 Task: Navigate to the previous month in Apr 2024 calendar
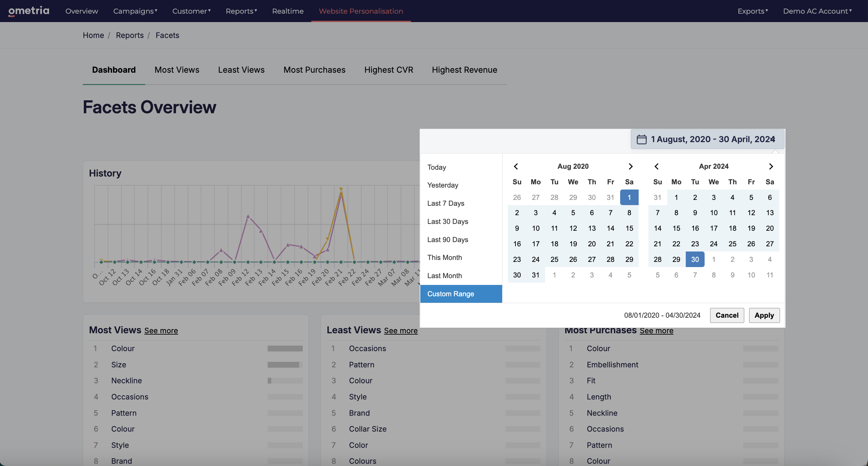point(657,166)
